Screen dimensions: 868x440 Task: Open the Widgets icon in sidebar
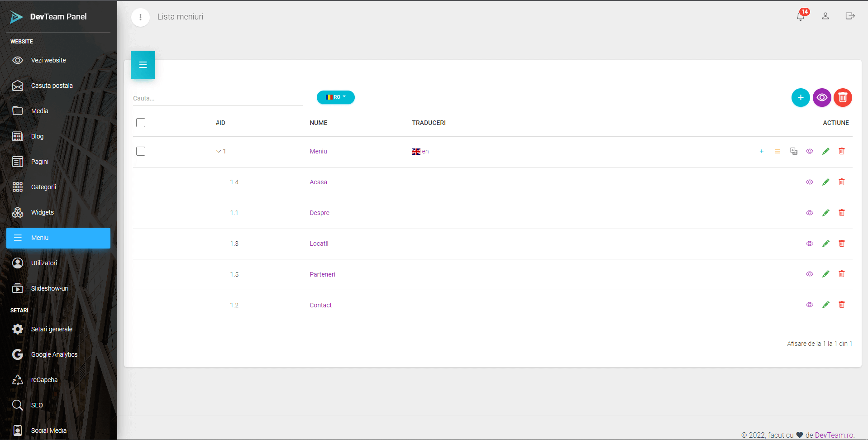pos(18,212)
